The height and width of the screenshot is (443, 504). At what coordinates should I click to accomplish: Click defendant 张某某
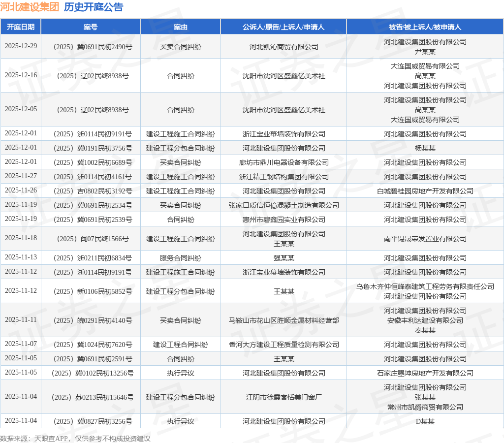click(x=425, y=397)
